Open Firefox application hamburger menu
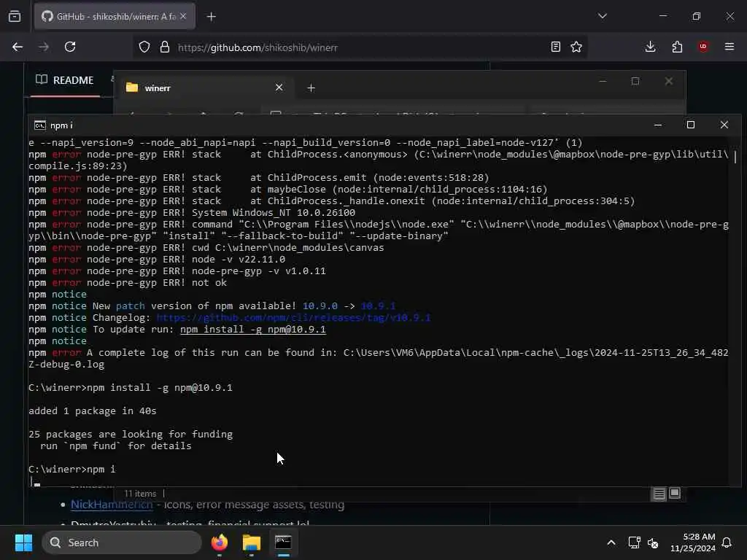 [729, 47]
